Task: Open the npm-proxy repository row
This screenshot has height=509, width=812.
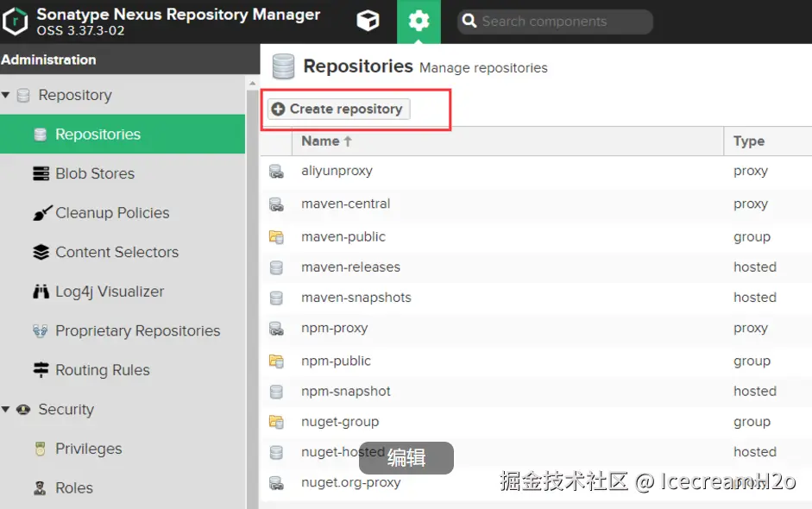Action: pyautogui.click(x=536, y=329)
